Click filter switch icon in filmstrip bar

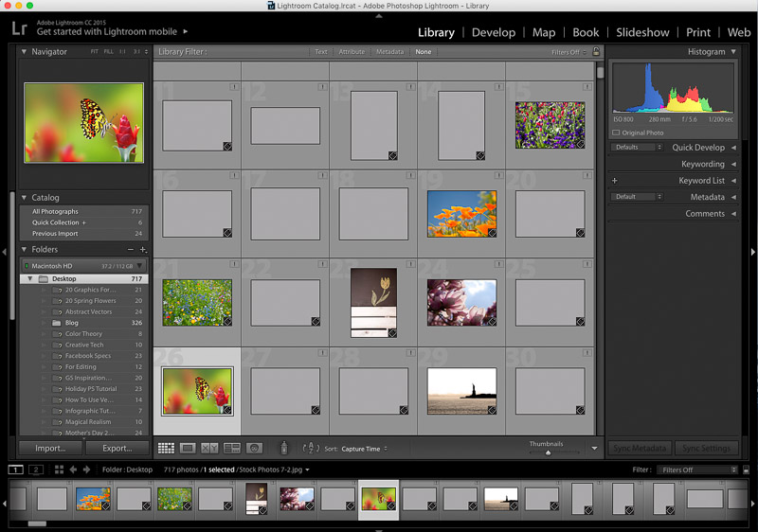[x=746, y=470]
